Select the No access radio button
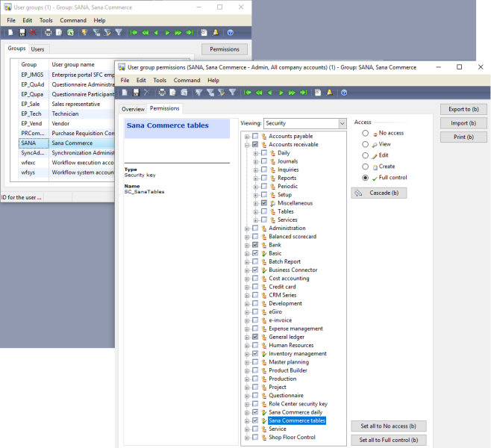Screen dimensions: 491x448 click(365, 133)
